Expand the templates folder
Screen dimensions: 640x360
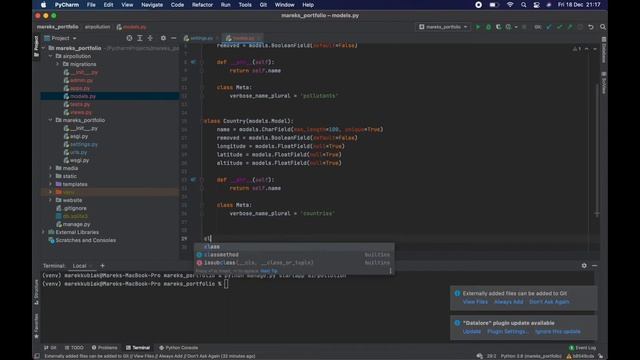[x=51, y=184]
